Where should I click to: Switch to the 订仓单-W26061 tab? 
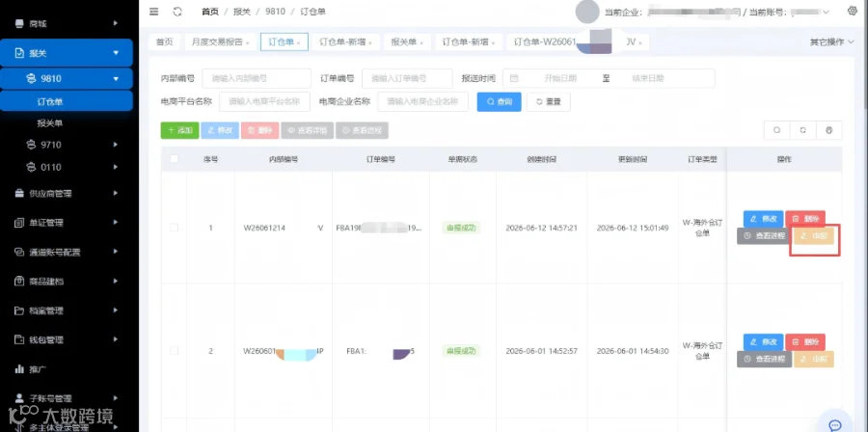578,42
